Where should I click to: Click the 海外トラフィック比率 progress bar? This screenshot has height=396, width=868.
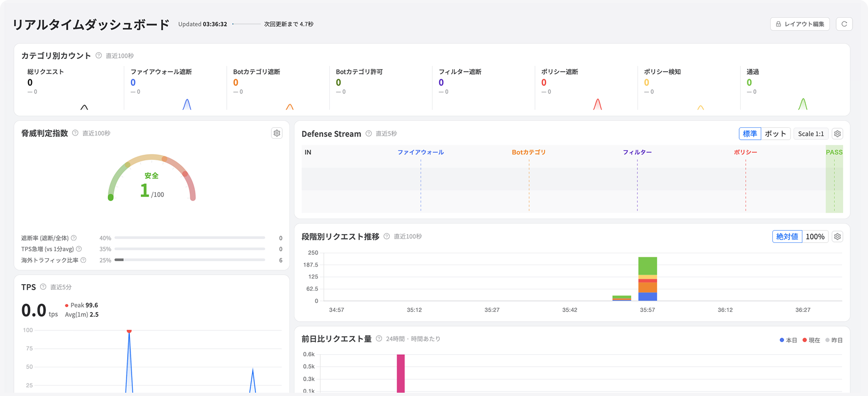190,260
